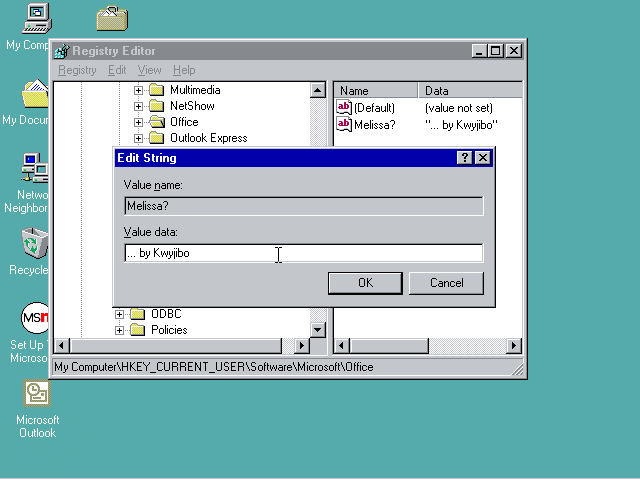Close the Edit String dialog
This screenshot has width=640, height=480.
click(483, 158)
